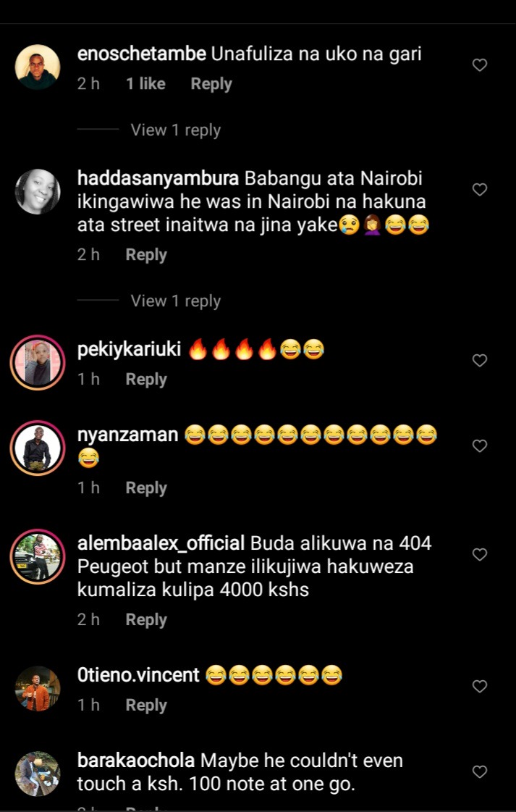View nyanzaman's story from avatar
Viewport: 516px width, 812px height.
pos(37,448)
